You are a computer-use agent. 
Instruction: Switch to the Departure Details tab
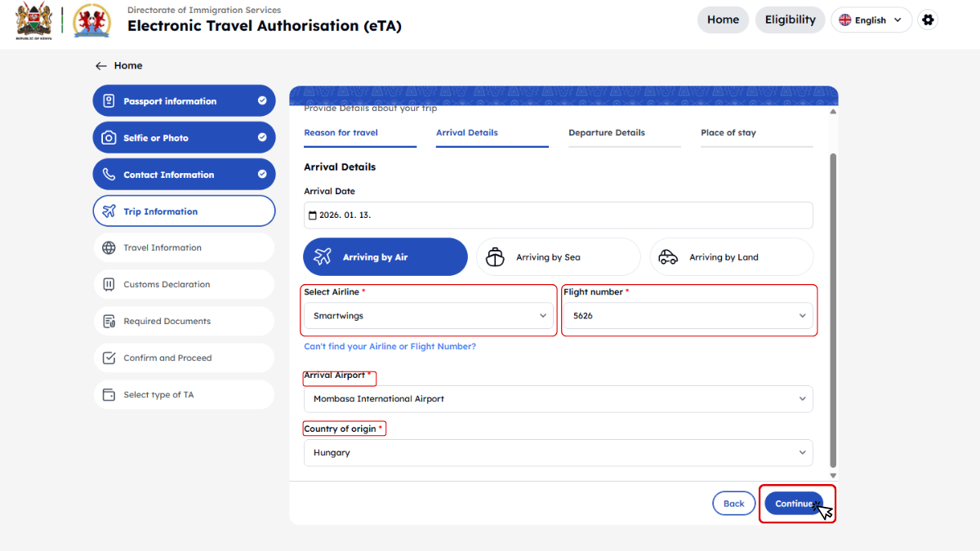tap(607, 133)
